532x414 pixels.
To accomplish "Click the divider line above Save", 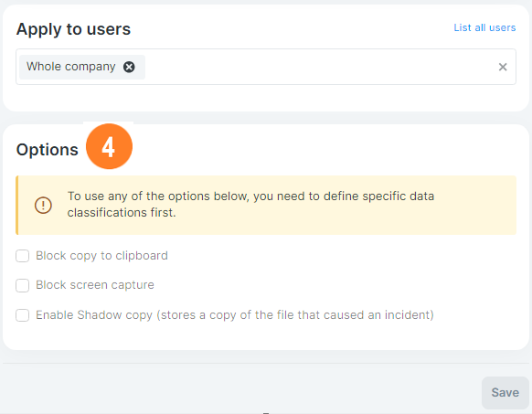I will click(x=266, y=364).
